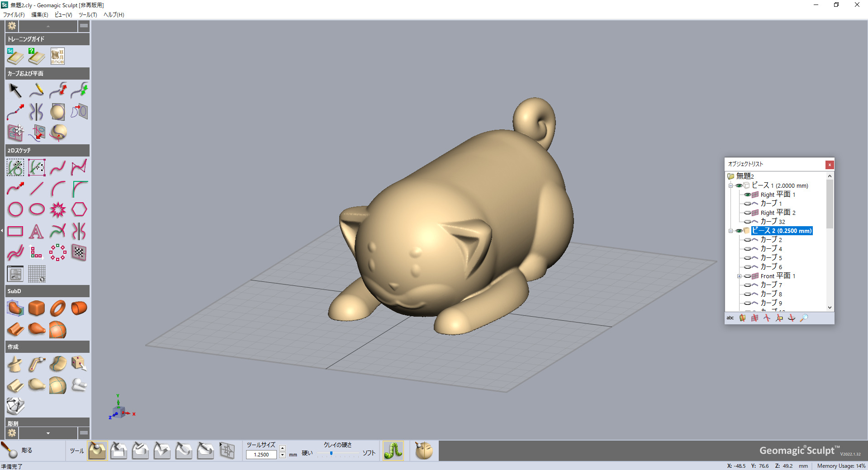Toggle visibility of カーブ 2

(x=748, y=240)
